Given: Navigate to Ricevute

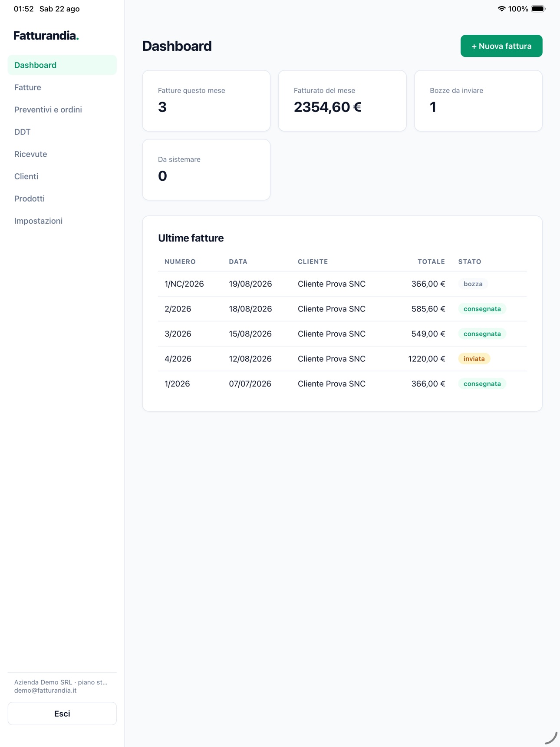Looking at the screenshot, I should (x=62, y=154).
